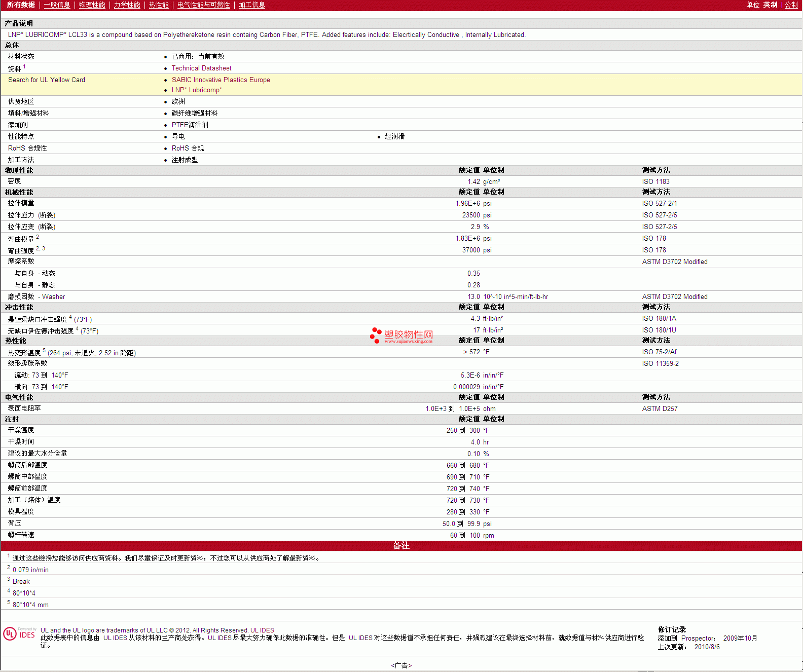803x672 pixels.
Task: Click the RoHS 合规 link
Action: (x=188, y=148)
